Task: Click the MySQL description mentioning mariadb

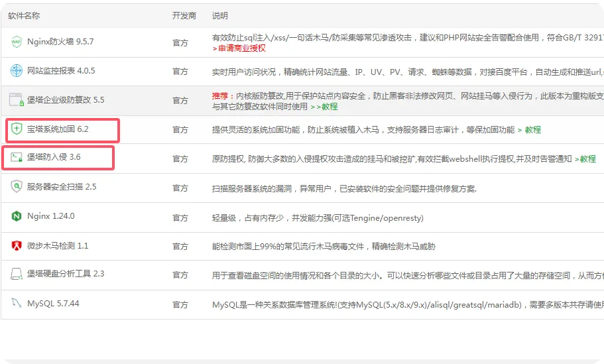Action: tap(408, 305)
